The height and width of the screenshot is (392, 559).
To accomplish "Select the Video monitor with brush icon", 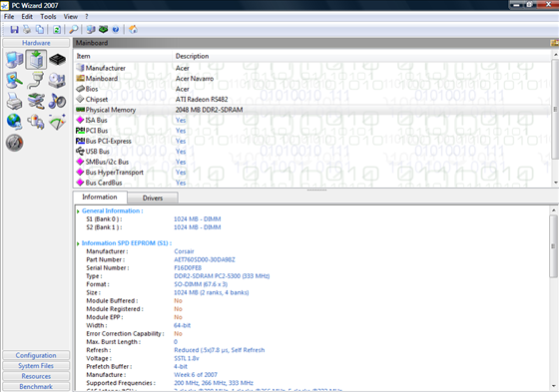I will pos(15,81).
